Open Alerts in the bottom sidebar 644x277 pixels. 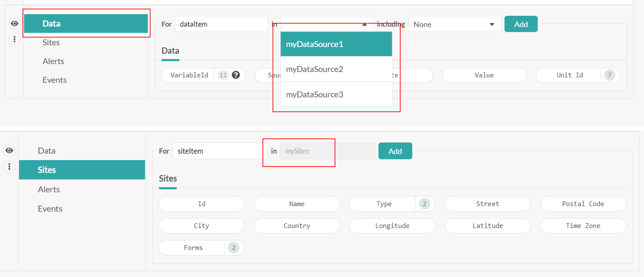click(49, 190)
